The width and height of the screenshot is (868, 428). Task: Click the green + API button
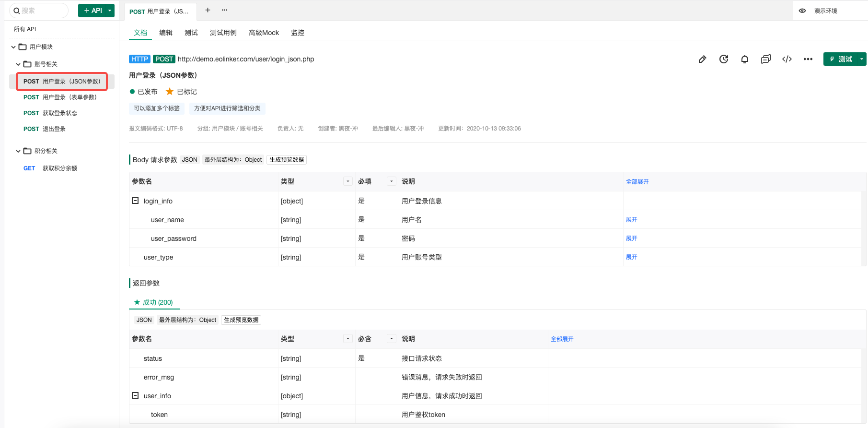click(x=92, y=11)
